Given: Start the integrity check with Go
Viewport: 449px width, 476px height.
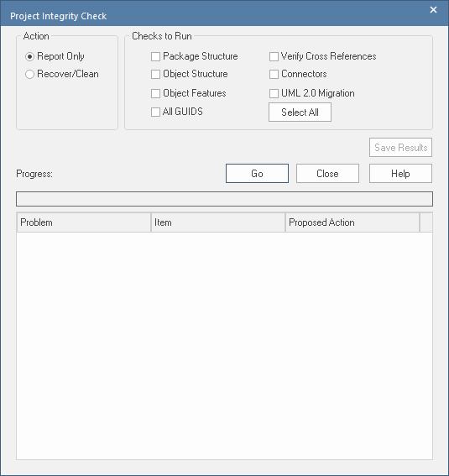Looking at the screenshot, I should (257, 173).
